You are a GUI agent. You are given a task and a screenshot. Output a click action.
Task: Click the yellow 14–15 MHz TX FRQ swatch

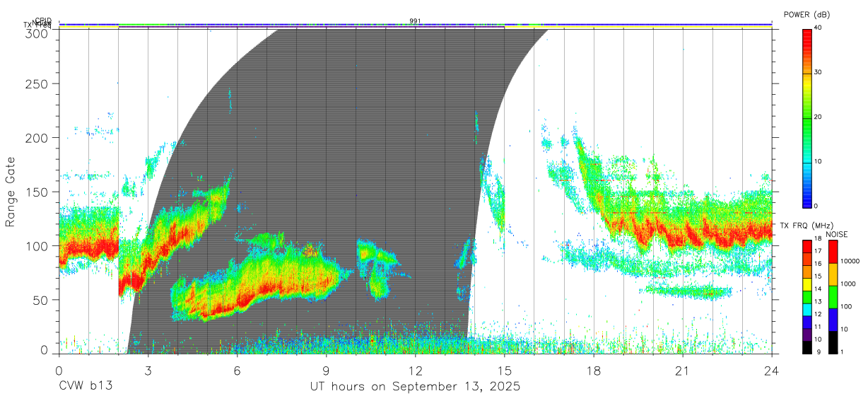click(x=807, y=284)
